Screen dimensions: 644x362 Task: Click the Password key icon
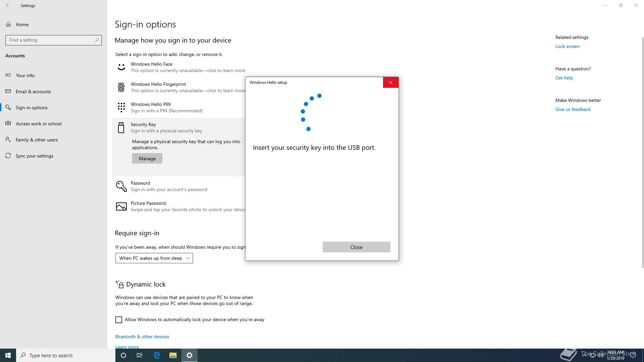pos(121,186)
